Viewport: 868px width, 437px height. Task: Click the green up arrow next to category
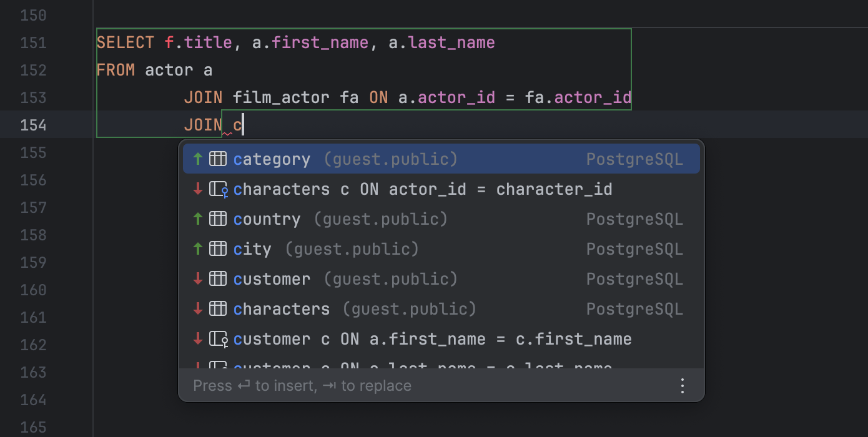click(x=197, y=159)
